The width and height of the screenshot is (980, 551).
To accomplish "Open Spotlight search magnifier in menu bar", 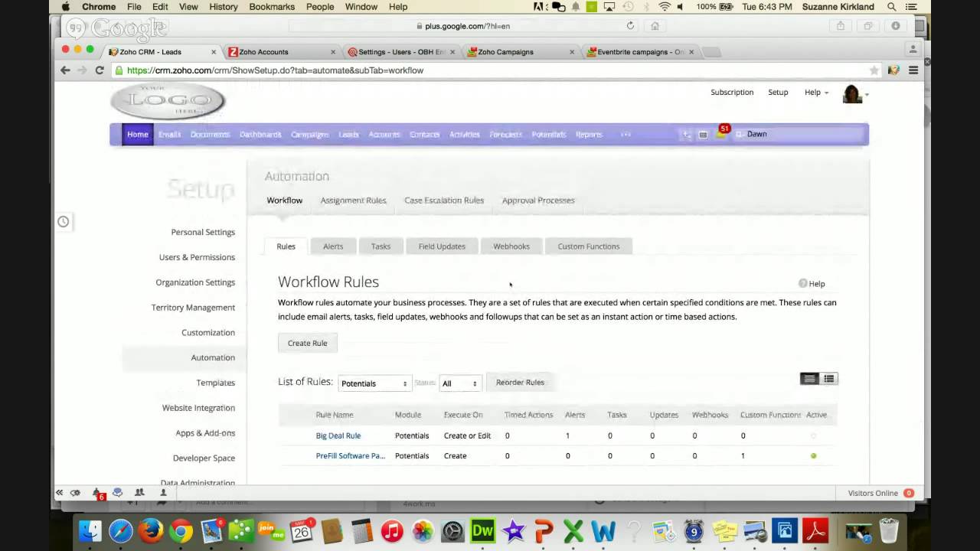I will 892,7.
